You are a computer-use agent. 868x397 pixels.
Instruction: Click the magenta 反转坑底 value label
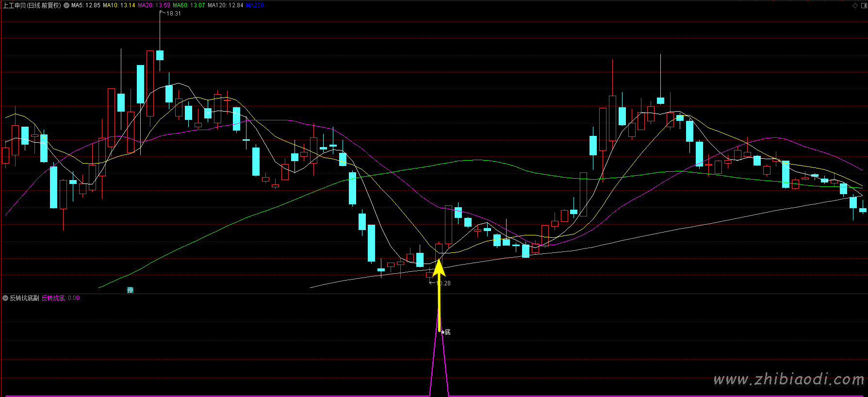pos(53,298)
